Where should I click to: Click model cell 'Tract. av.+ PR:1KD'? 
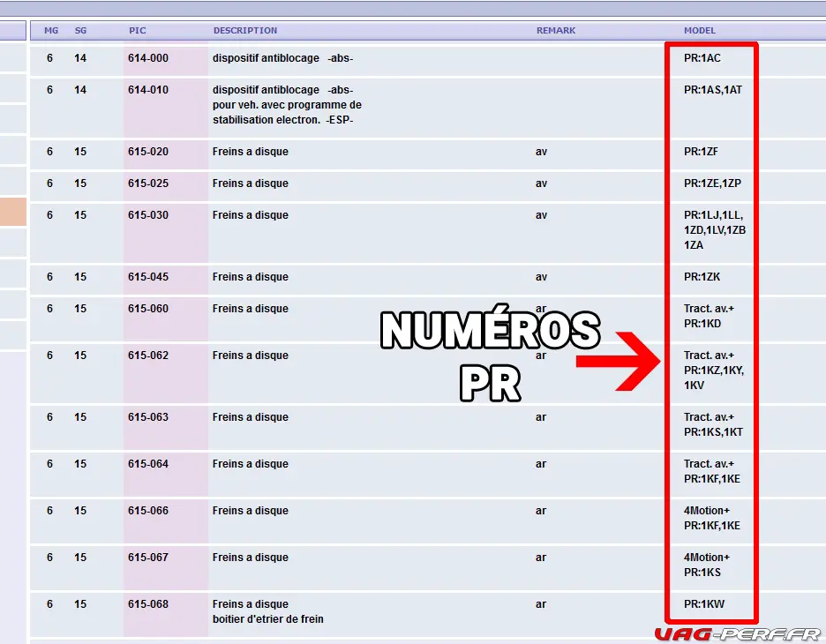[x=709, y=316]
